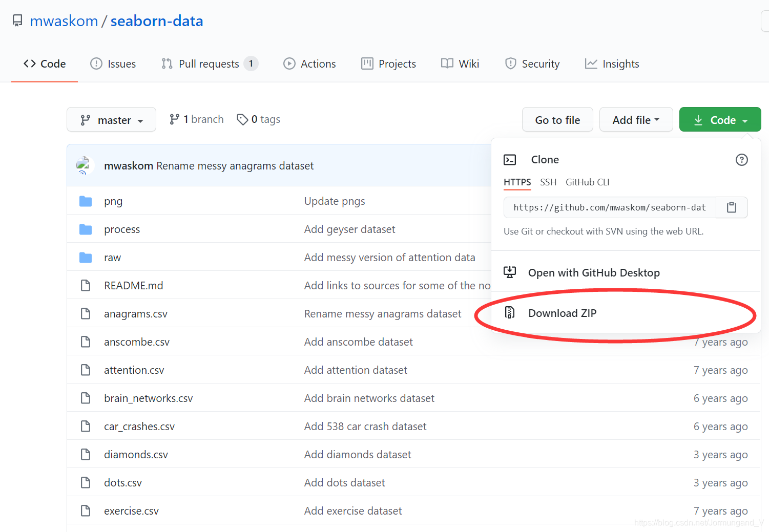View the 1 branch link
This screenshot has height=532, width=769.
click(x=197, y=119)
